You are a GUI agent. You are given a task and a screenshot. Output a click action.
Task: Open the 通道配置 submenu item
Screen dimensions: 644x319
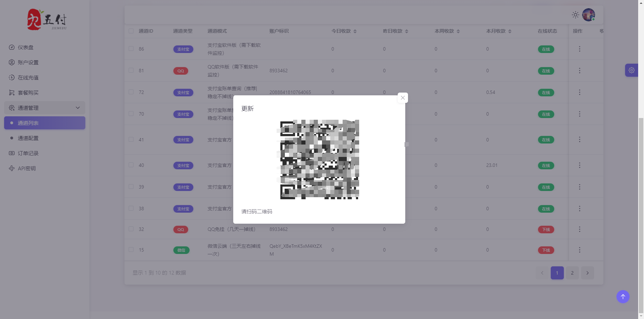pyautogui.click(x=45, y=138)
